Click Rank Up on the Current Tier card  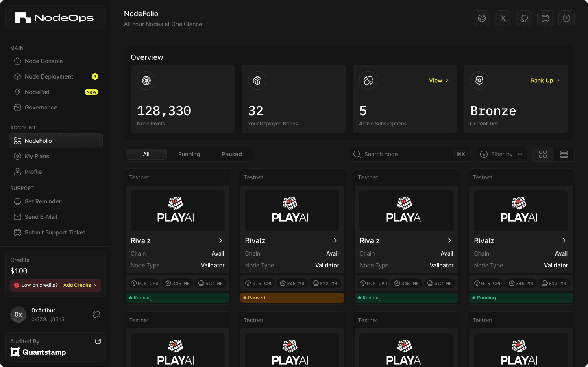pos(545,81)
